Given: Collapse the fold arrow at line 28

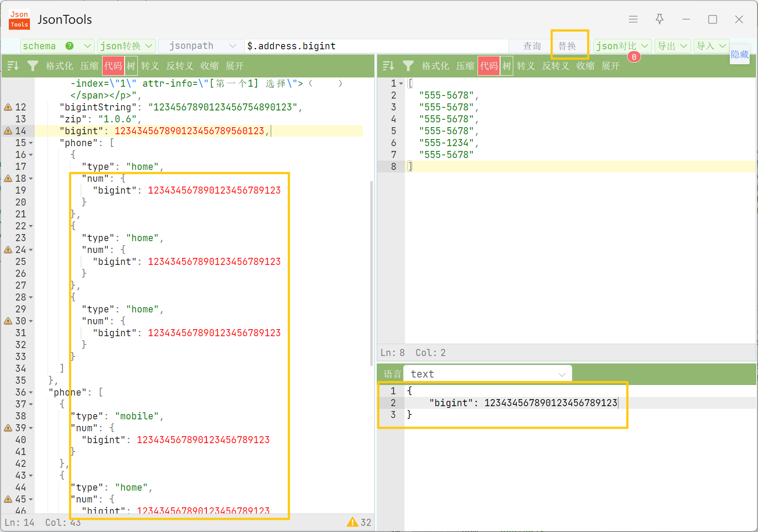Looking at the screenshot, I should (31, 297).
